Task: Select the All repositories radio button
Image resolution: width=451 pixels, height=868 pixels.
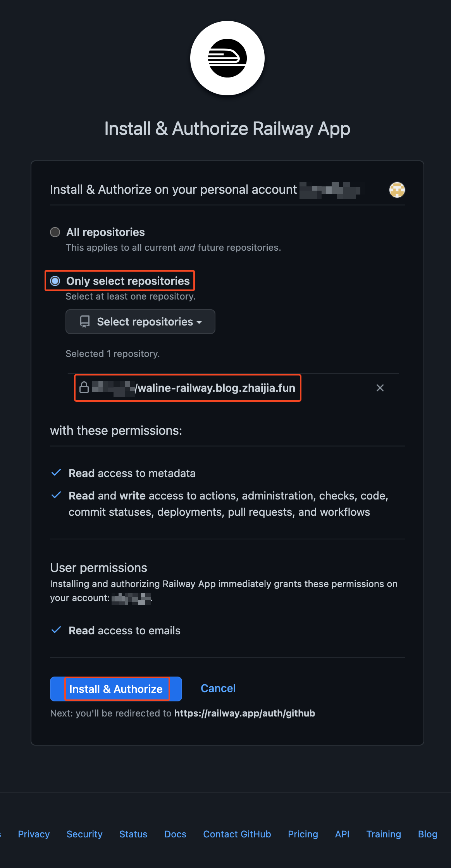Action: pos(55,232)
